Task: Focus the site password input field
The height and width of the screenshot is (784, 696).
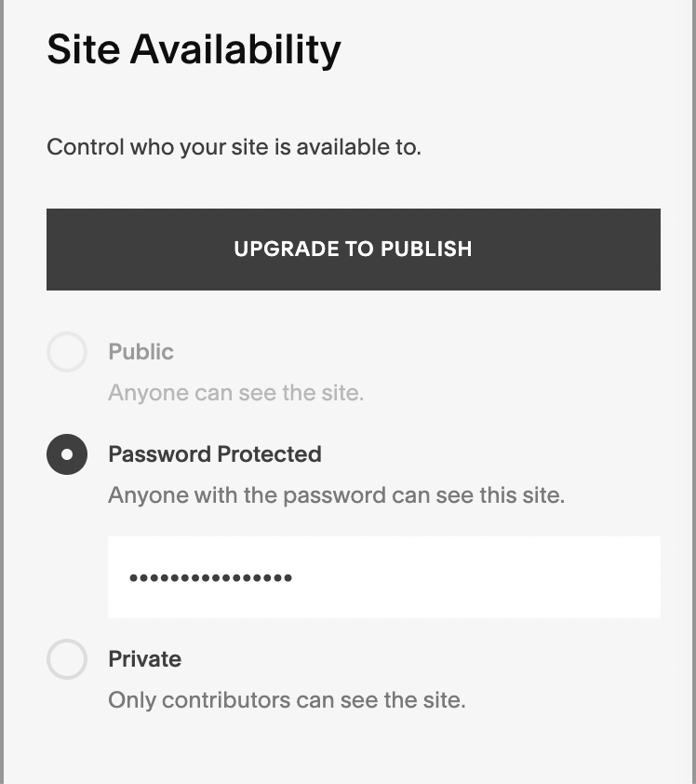Action: tap(383, 577)
